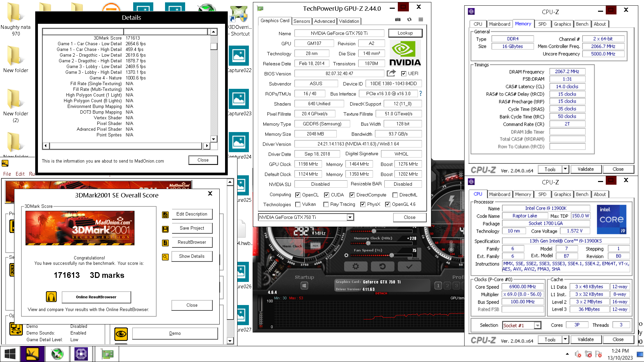Click the Edit Description icon in 3DMark score
Screen dimensions: 644x362
click(165, 215)
